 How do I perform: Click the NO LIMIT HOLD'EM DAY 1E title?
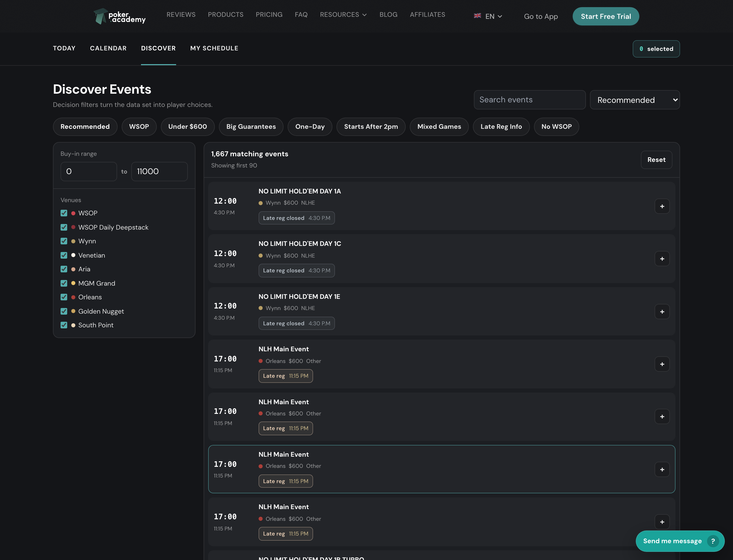299,297
